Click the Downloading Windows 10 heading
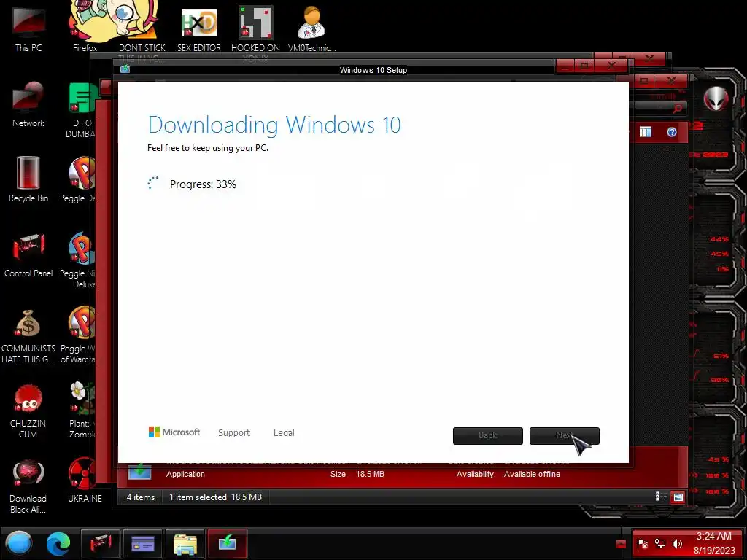747x560 pixels. [x=274, y=125]
